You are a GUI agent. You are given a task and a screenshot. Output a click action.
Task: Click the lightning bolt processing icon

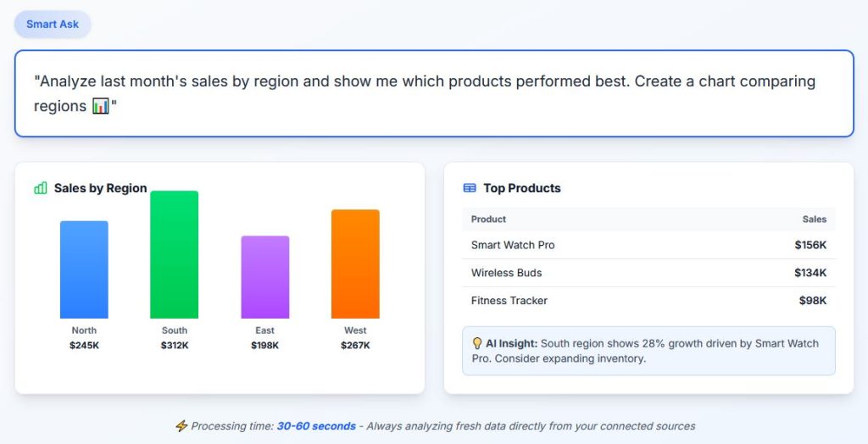click(181, 426)
